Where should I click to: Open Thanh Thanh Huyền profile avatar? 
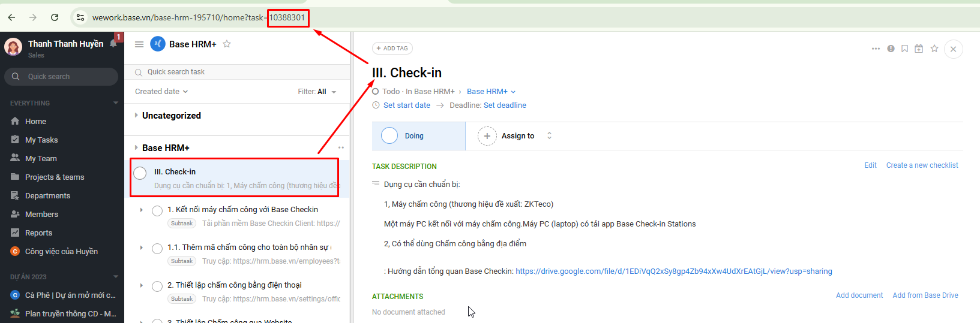click(13, 47)
